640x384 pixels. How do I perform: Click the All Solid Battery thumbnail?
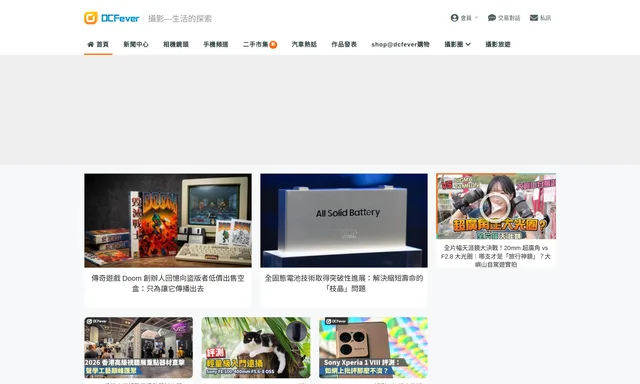[x=344, y=220]
